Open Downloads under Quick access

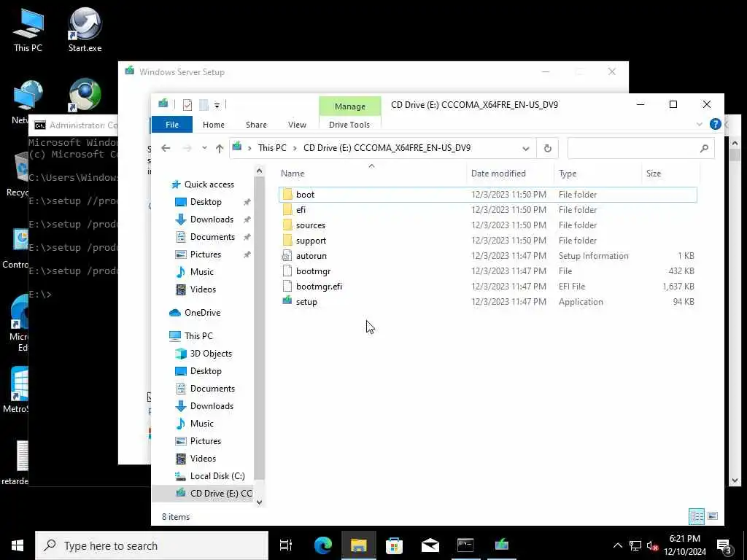[x=212, y=219]
